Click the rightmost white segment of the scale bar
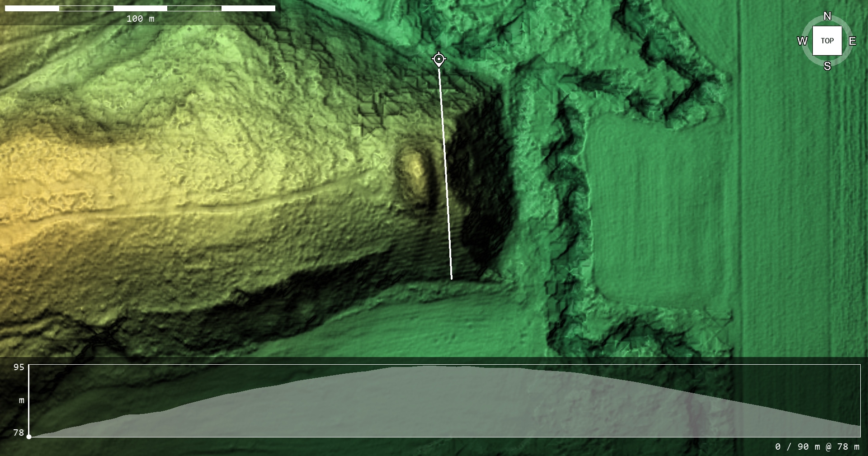This screenshot has height=456, width=868. tap(248, 8)
